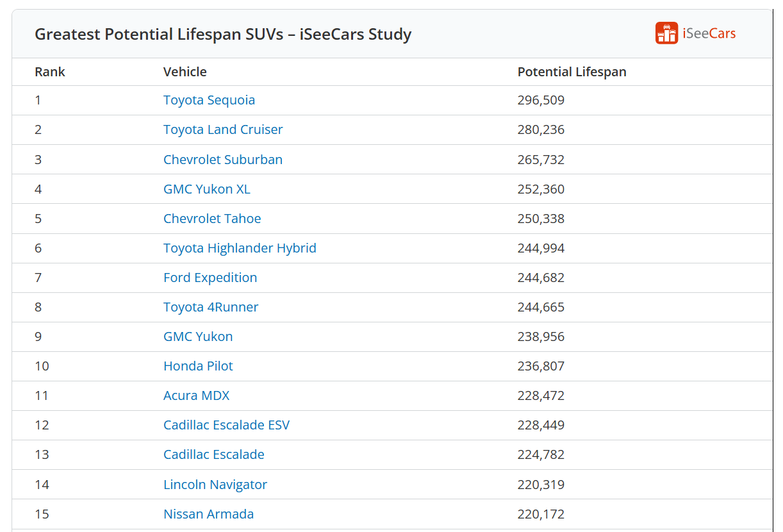Open the Chevrolet Suburban link
The width and height of the screenshot is (783, 532).
pyautogui.click(x=223, y=160)
